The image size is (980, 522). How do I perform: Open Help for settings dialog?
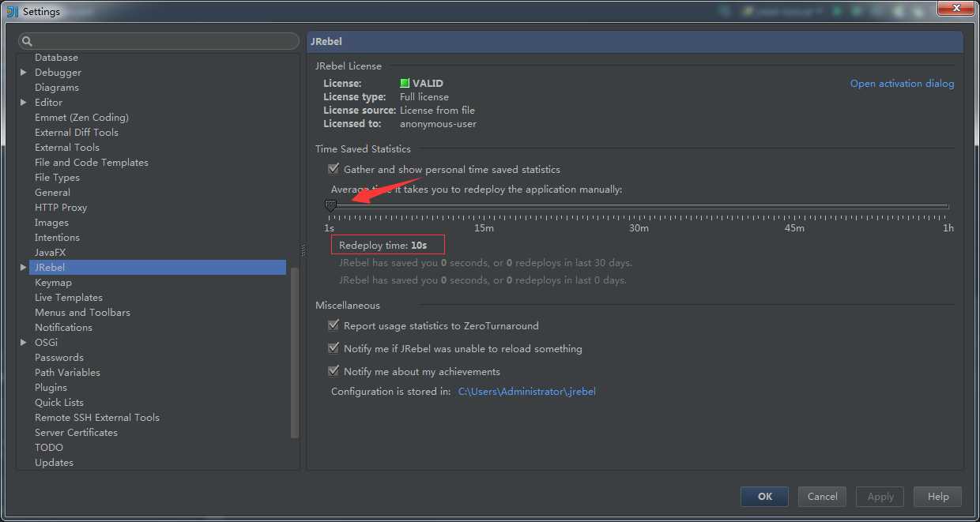coord(938,496)
